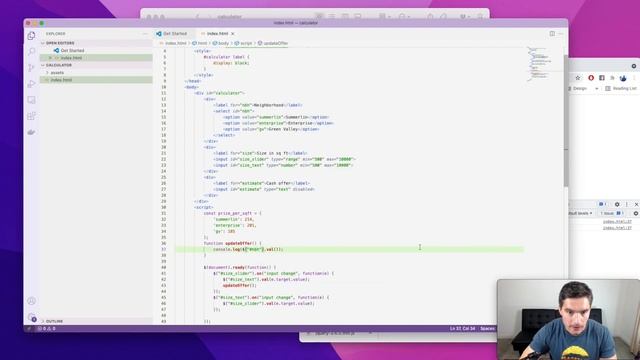
Task: Open Explorer panel more actions ellipsis
Action: click(x=145, y=34)
